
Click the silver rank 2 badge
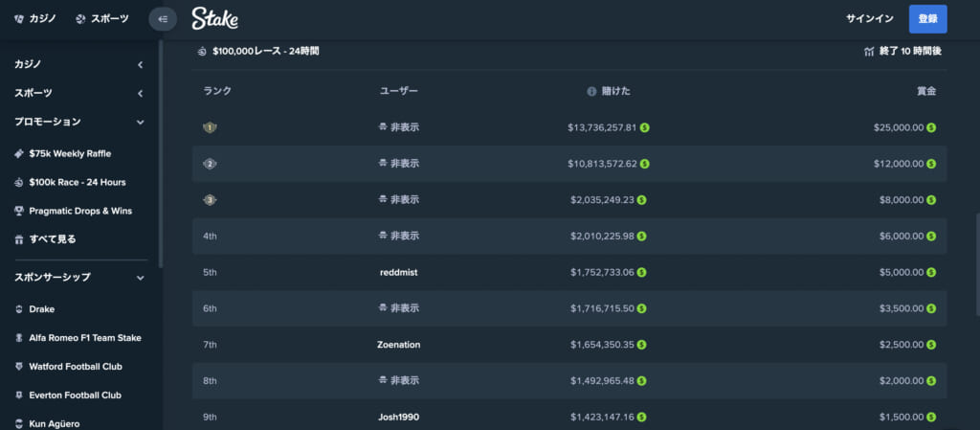coord(210,164)
